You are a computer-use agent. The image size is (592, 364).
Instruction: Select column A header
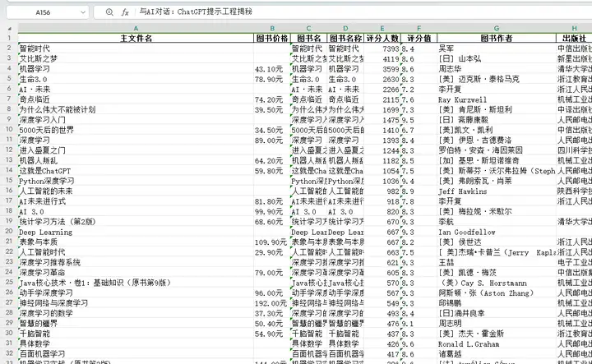click(136, 28)
